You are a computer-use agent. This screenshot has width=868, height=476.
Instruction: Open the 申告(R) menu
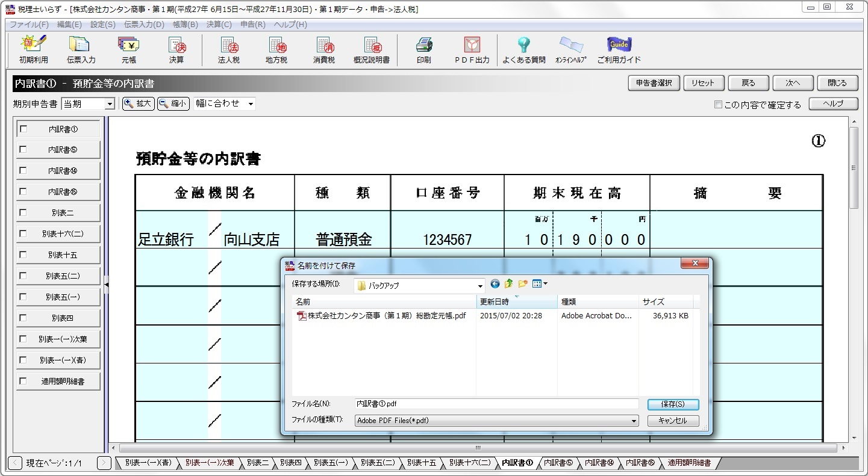[x=252, y=25]
